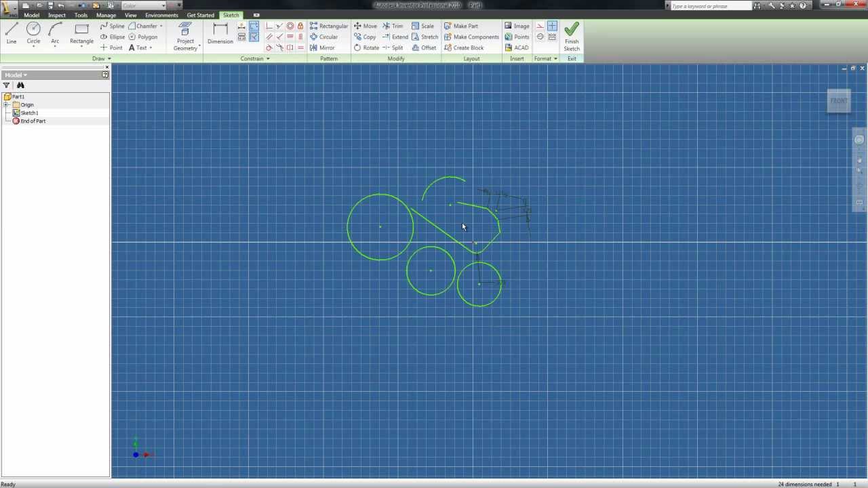Apply Rectangular pattern
The image size is (868, 488).
[329, 26]
